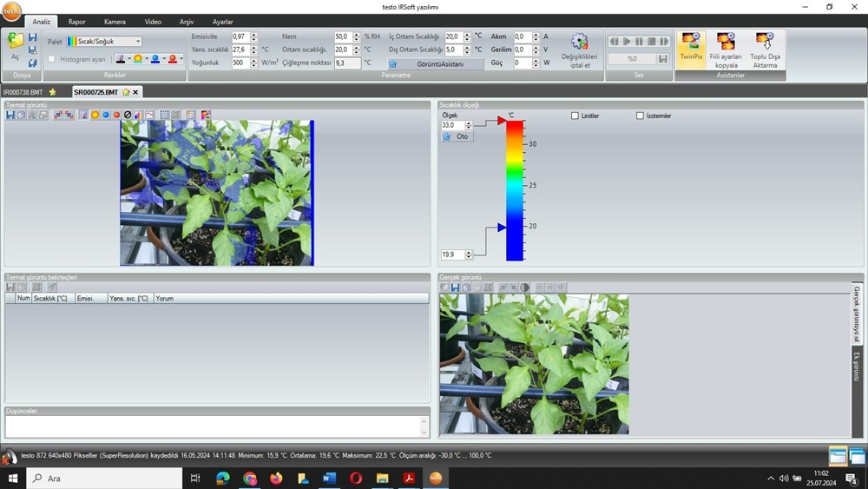Save thermal image using Termal görüntü toolbar
Viewport: 868px width, 489px height.
click(x=10, y=115)
